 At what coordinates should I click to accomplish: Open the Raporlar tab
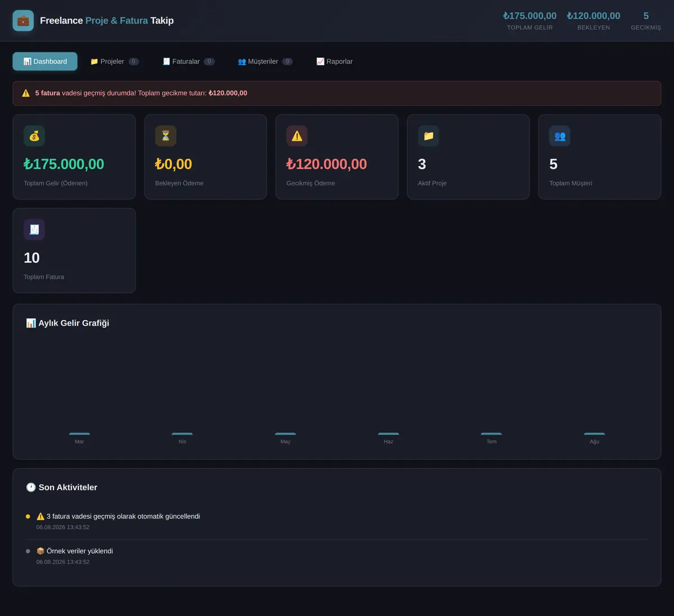pyautogui.click(x=335, y=61)
